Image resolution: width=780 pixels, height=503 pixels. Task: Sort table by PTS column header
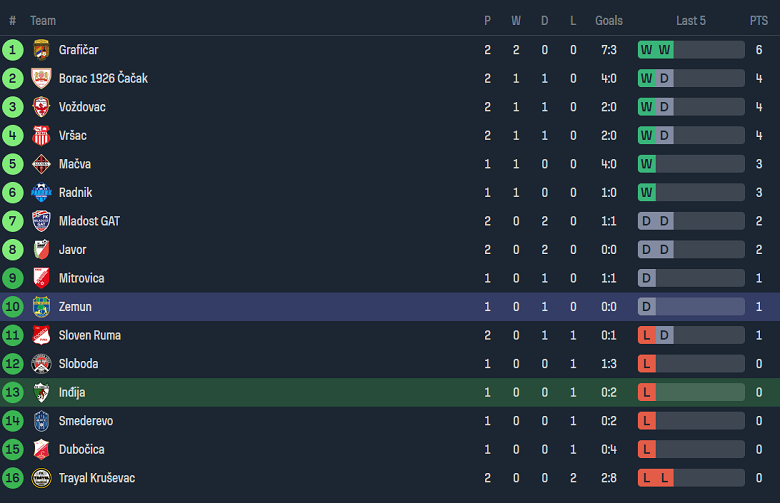758,20
